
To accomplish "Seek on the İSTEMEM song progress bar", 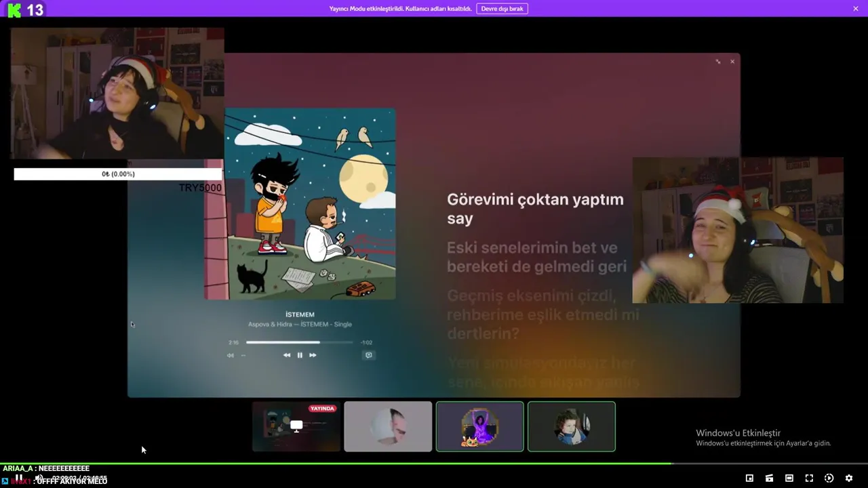I will pyautogui.click(x=299, y=342).
